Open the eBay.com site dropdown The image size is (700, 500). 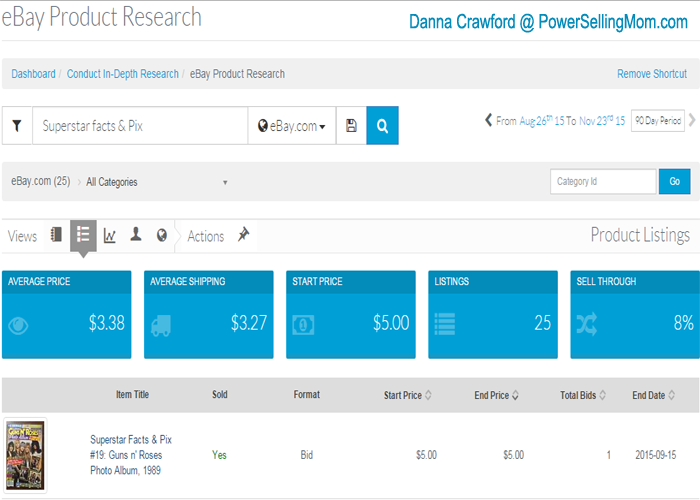point(292,127)
